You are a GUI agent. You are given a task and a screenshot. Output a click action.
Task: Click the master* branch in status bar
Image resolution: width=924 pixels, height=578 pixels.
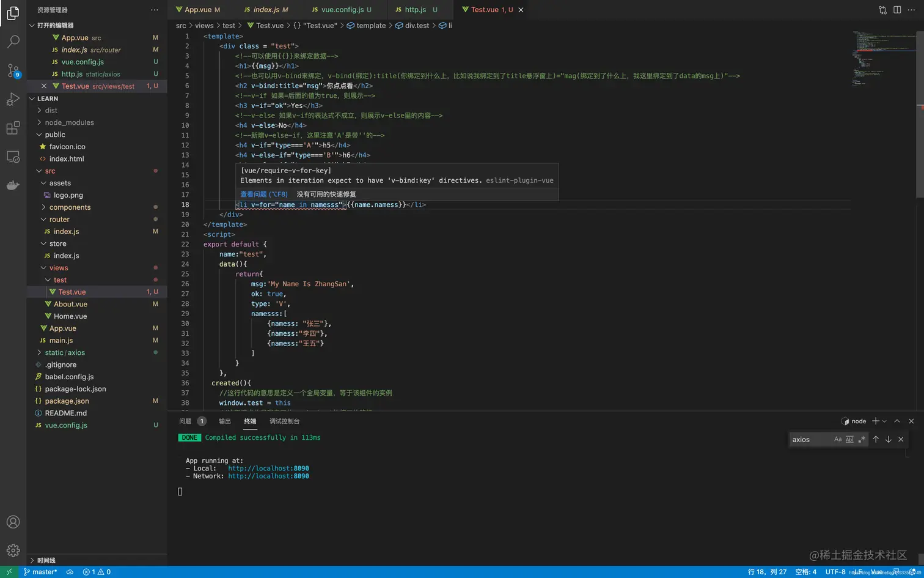click(40, 572)
